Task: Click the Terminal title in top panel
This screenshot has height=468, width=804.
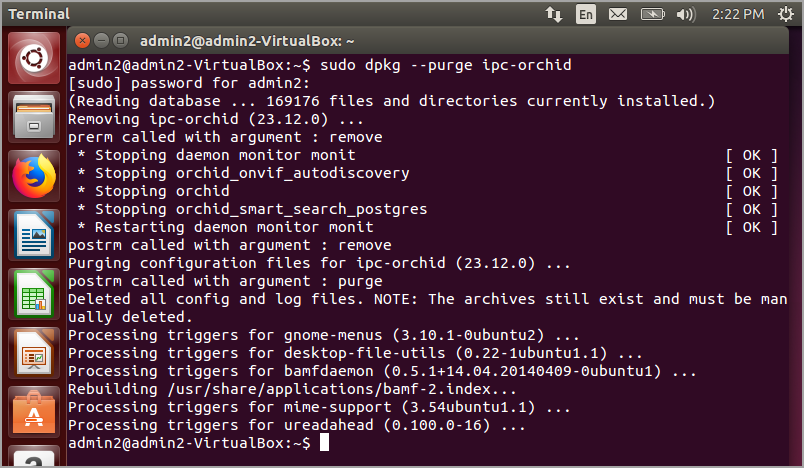Action: (38, 14)
